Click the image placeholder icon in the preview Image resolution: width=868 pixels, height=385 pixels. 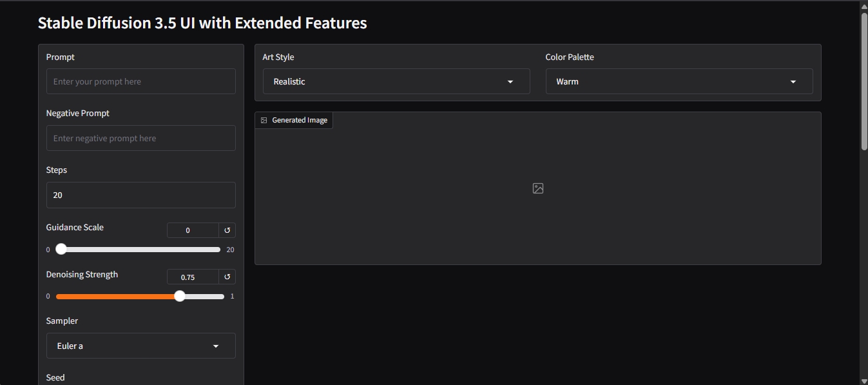(x=538, y=188)
